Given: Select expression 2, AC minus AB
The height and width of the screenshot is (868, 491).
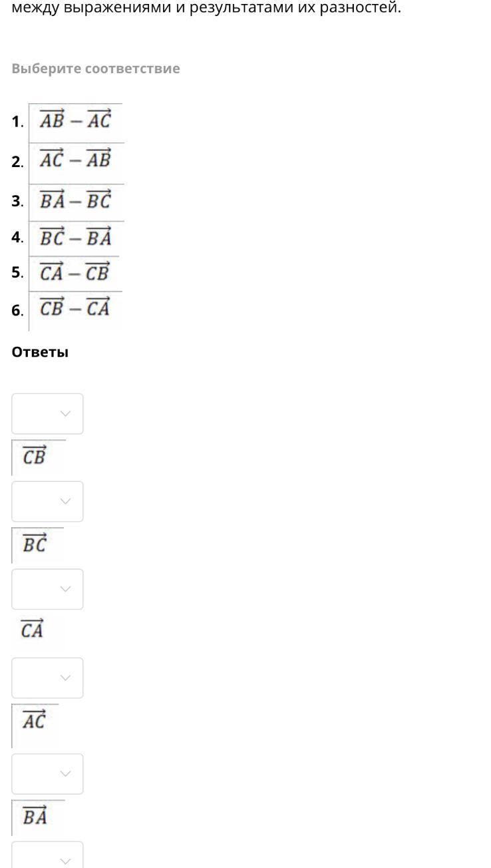Looking at the screenshot, I should click(x=75, y=160).
